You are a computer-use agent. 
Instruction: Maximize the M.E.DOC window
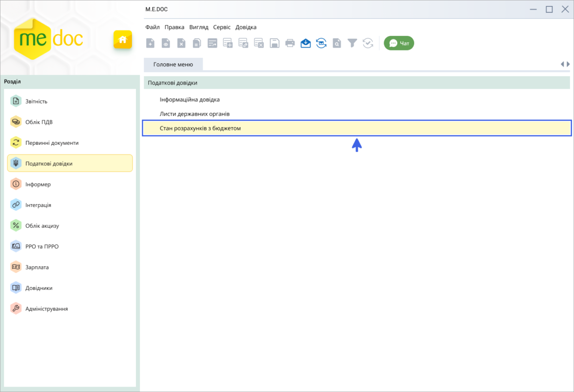click(549, 9)
